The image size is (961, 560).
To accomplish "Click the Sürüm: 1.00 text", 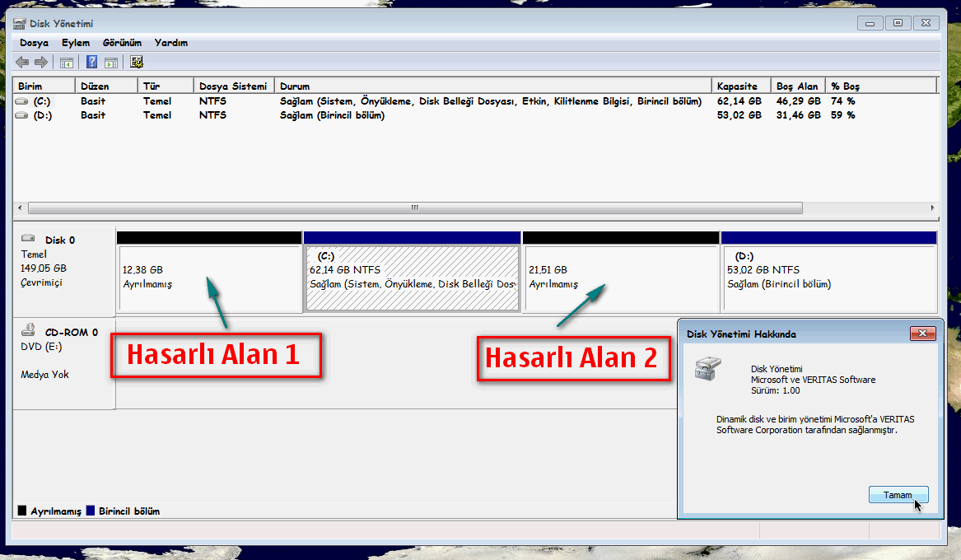I will point(775,390).
